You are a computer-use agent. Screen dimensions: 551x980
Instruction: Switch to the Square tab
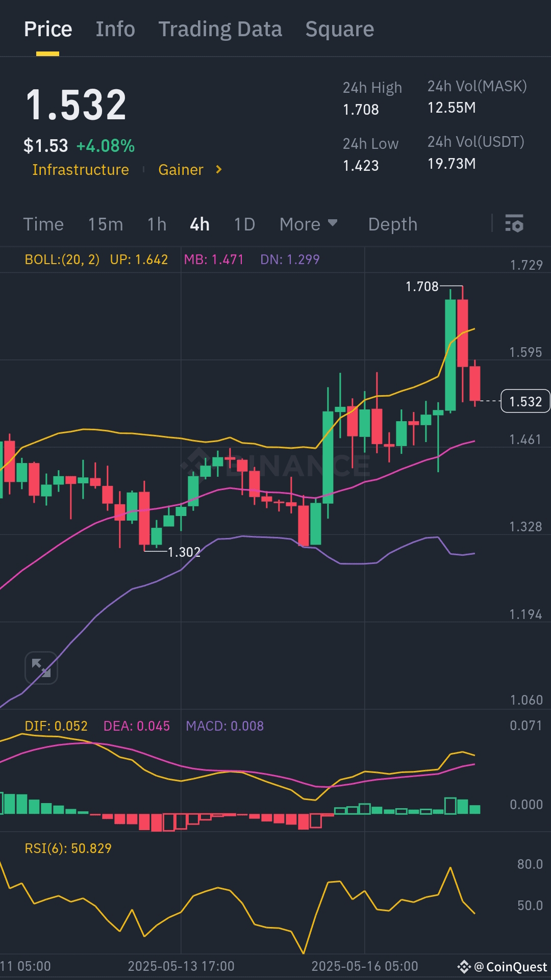tap(339, 29)
